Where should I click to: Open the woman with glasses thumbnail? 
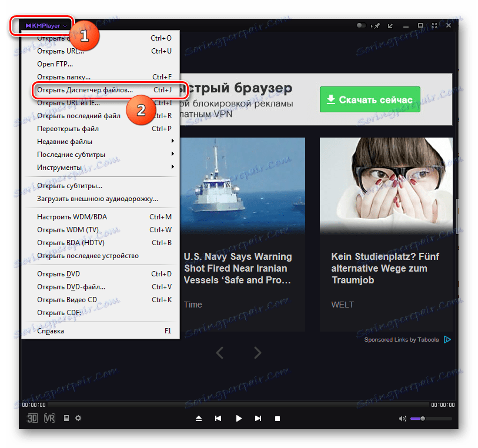386,185
